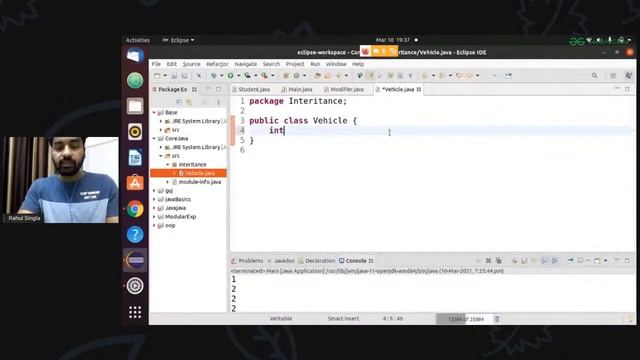Click the Pin Console icon

click(570, 260)
